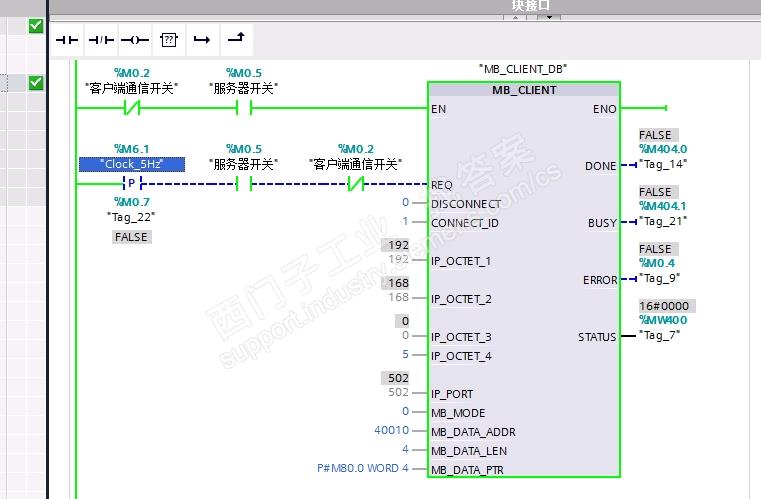761x499 pixels.
Task: Click the MB_DATA_ADDR value 40010
Action: tap(391, 432)
